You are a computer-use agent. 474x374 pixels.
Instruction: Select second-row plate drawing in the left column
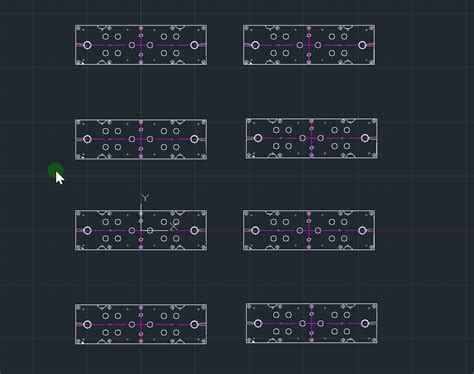point(141,139)
